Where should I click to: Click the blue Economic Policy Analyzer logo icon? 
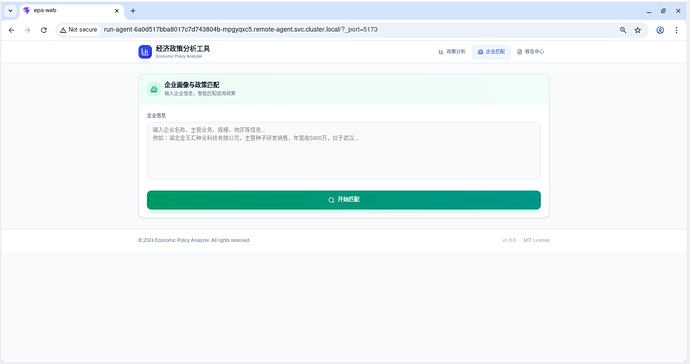coord(145,51)
